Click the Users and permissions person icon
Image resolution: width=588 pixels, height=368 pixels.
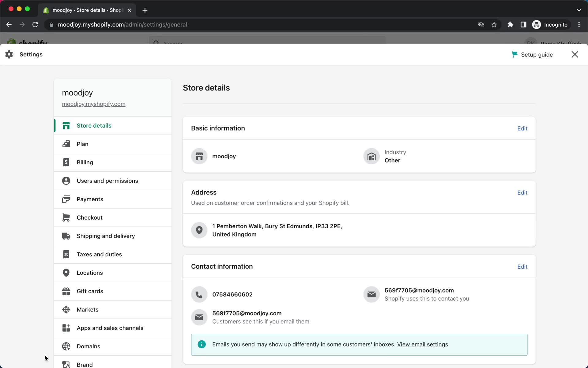click(x=66, y=181)
